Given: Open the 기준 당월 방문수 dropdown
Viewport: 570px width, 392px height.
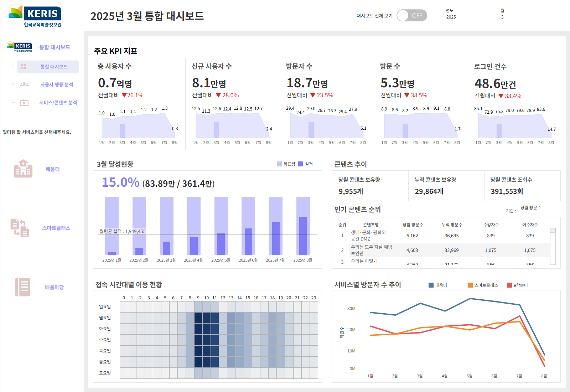Looking at the screenshot, I should (530, 208).
